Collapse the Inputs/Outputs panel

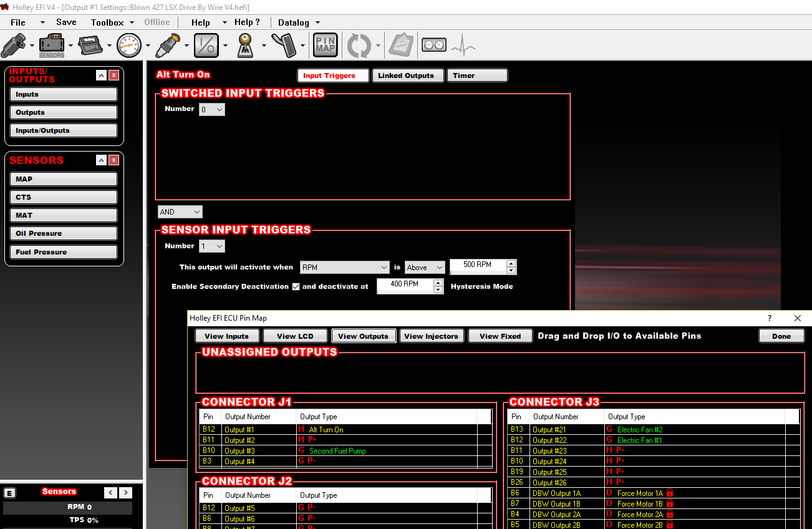coord(101,75)
